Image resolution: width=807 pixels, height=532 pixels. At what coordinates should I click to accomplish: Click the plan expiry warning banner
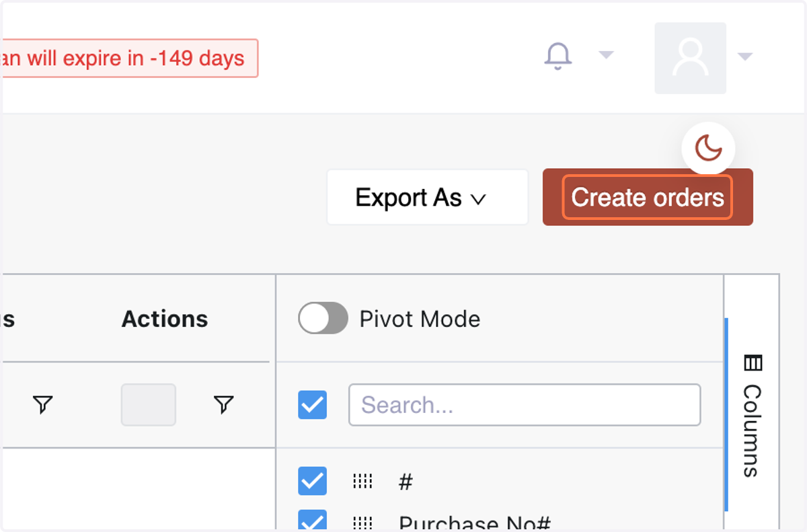tap(130, 59)
